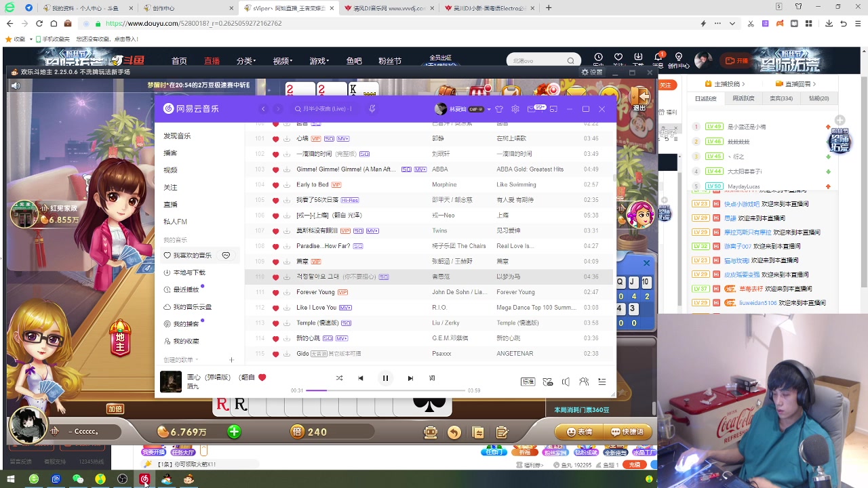
Task: Open sound effects icon next to quality button
Action: 548,382
